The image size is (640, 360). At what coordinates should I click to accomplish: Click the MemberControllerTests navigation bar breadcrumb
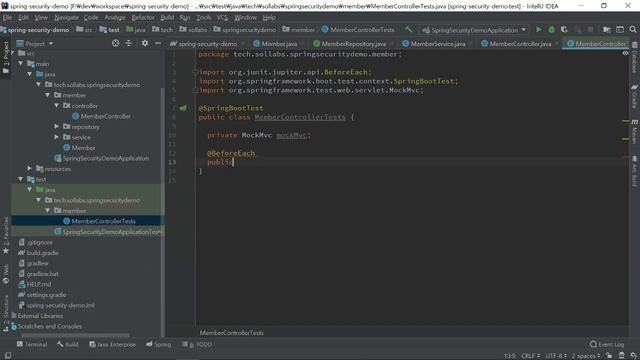pyautogui.click(x=358, y=30)
